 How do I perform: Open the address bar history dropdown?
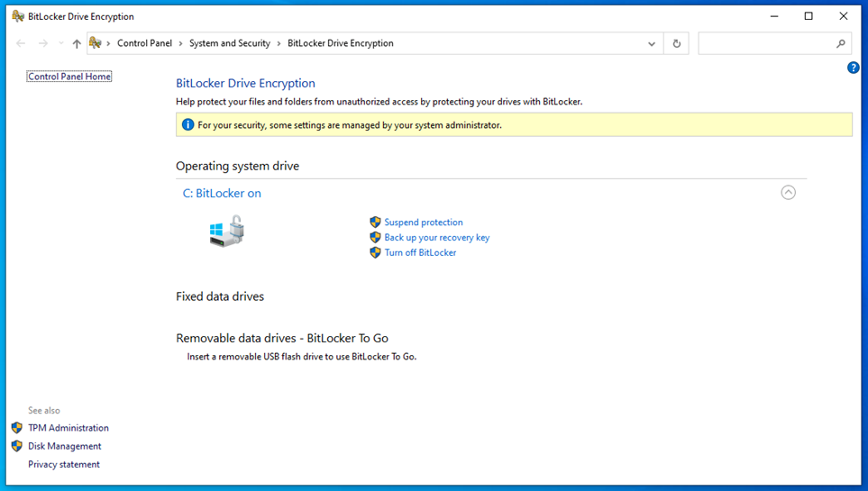652,43
